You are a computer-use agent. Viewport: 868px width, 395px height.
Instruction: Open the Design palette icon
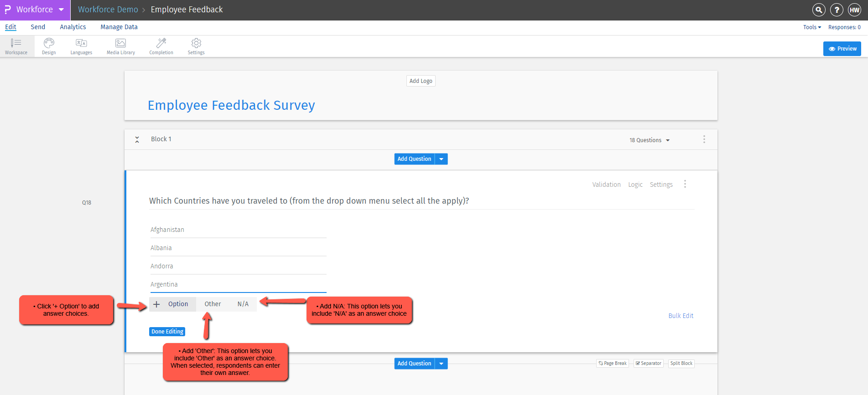(x=49, y=46)
